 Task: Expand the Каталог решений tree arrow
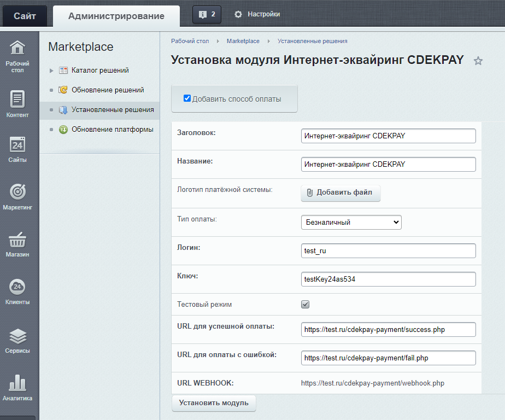point(51,71)
